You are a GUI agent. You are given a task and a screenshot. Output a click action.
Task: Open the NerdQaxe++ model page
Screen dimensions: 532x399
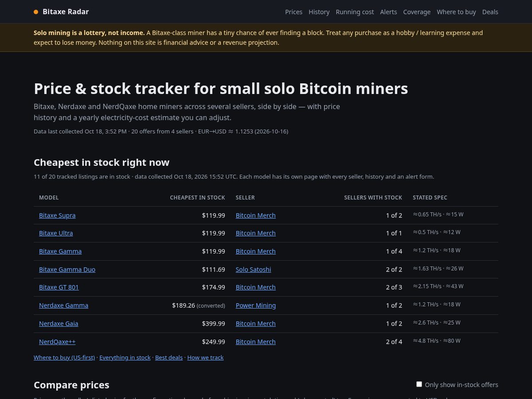coord(57,342)
